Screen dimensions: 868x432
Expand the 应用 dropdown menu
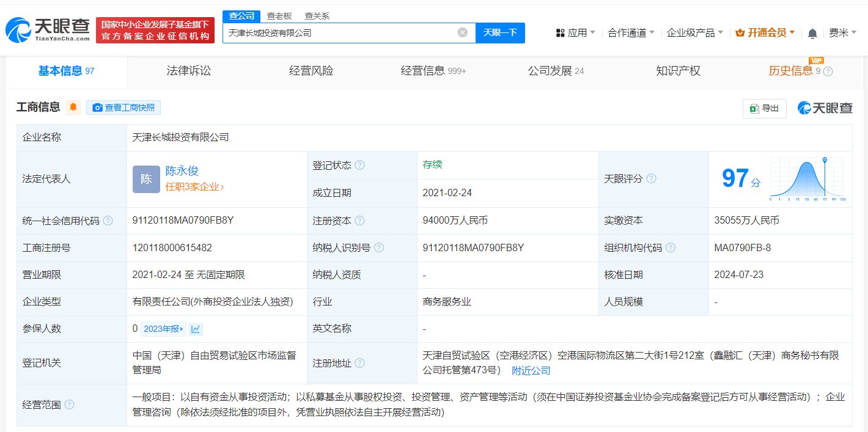tap(576, 33)
